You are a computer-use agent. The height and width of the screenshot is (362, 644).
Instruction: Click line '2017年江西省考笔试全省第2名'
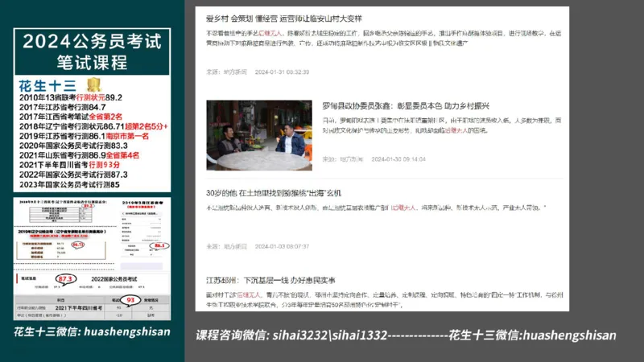click(71, 117)
